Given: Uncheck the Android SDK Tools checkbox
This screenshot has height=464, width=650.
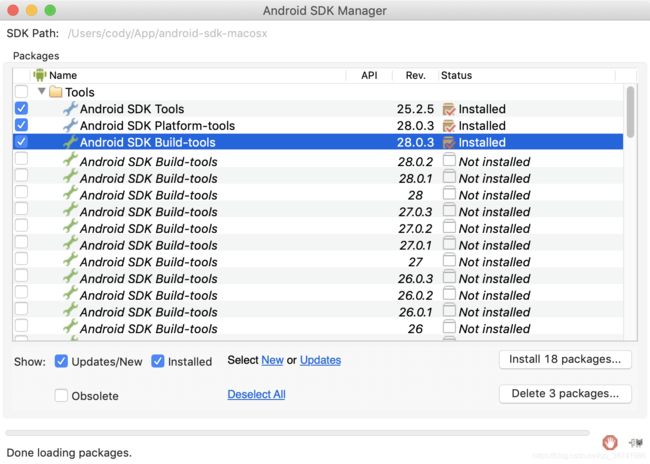Looking at the screenshot, I should click(x=21, y=108).
